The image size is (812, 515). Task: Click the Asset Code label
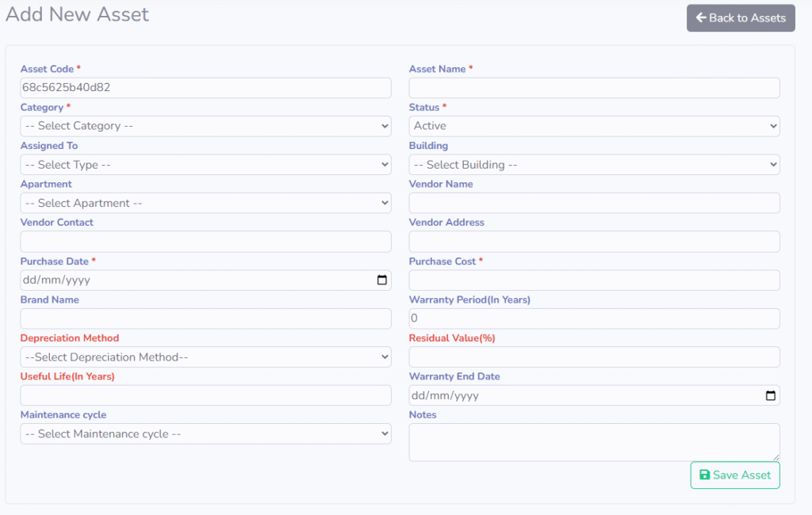[47, 69]
